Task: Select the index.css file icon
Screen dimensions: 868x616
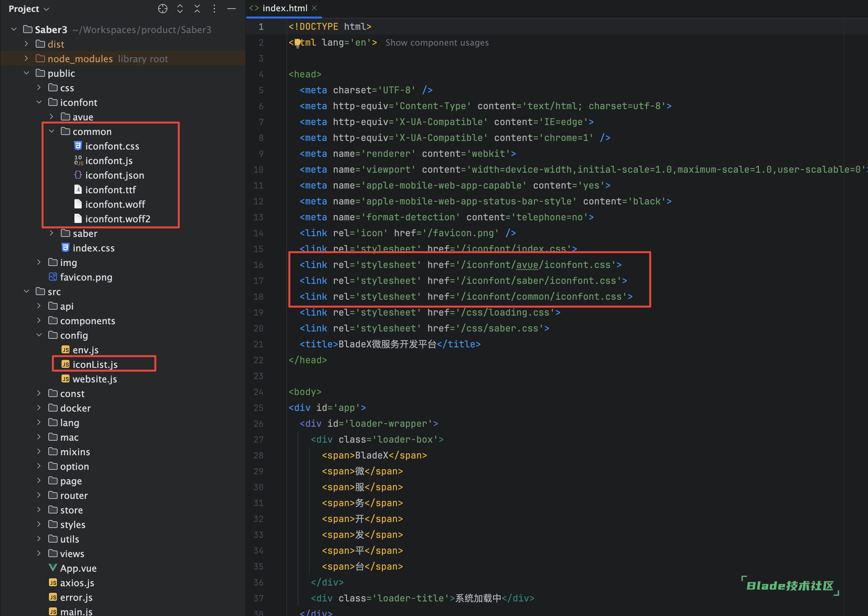Action: coord(65,248)
